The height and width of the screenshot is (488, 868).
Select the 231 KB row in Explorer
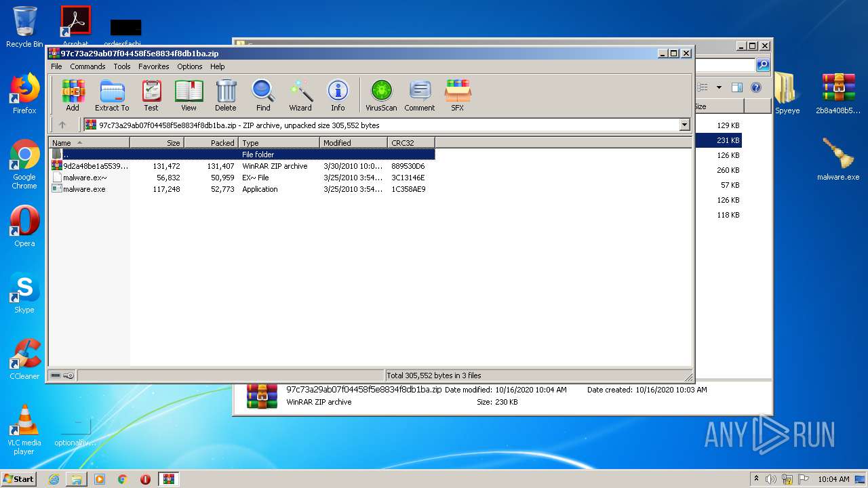(719, 140)
